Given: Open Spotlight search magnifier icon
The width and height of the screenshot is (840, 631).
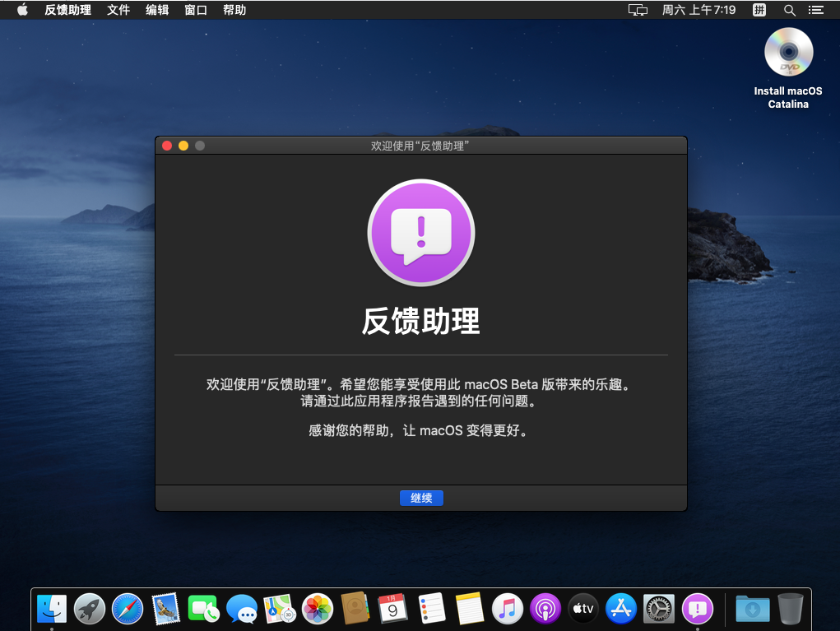Looking at the screenshot, I should 789,10.
